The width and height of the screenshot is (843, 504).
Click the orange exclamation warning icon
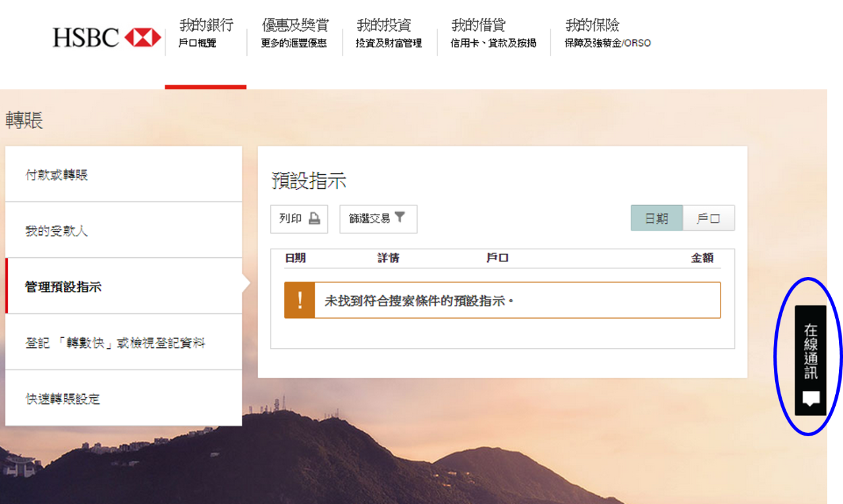[x=300, y=300]
